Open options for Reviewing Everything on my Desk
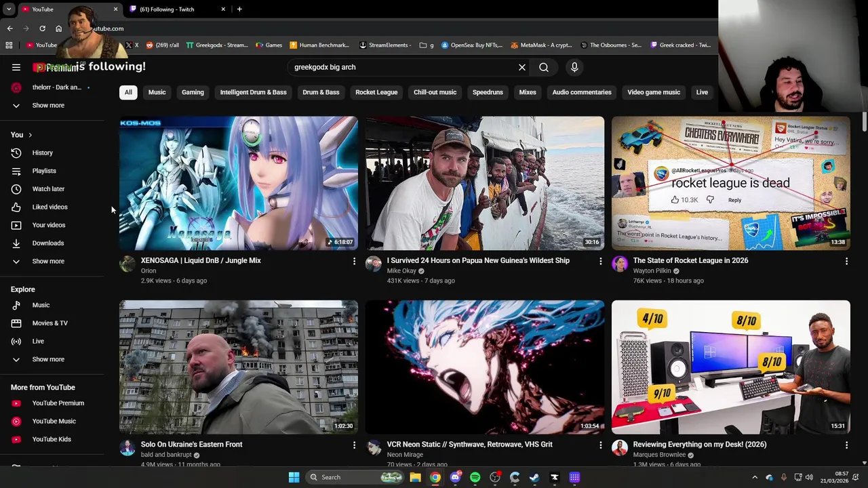The height and width of the screenshot is (488, 868). pos(846,445)
